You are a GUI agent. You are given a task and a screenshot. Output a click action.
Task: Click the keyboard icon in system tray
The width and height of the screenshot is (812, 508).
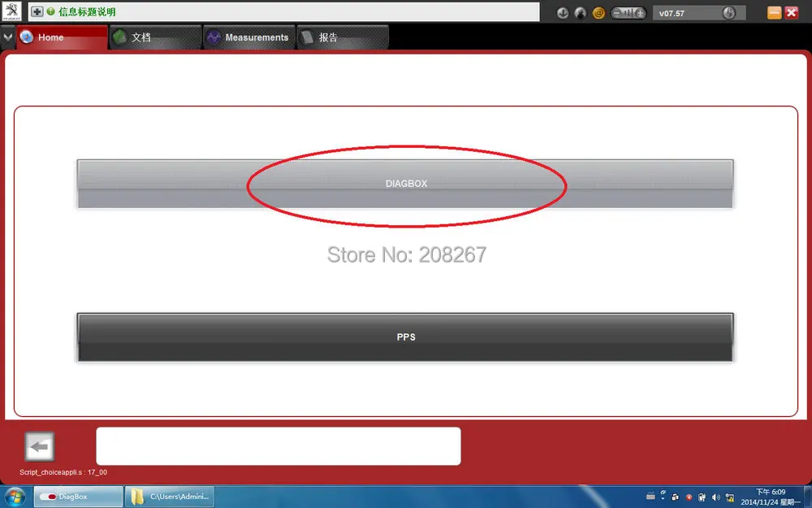coord(650,497)
